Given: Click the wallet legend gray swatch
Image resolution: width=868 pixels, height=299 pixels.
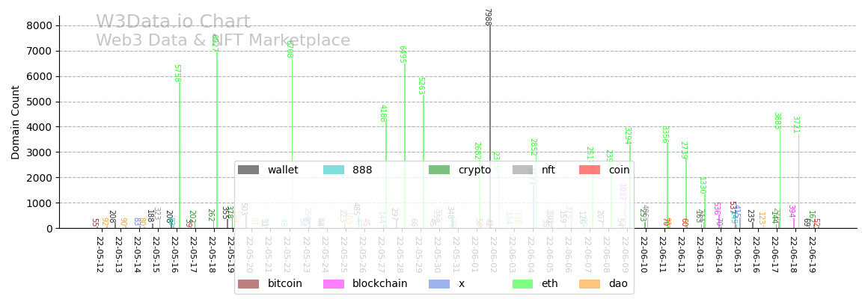Looking at the screenshot, I should (248, 170).
